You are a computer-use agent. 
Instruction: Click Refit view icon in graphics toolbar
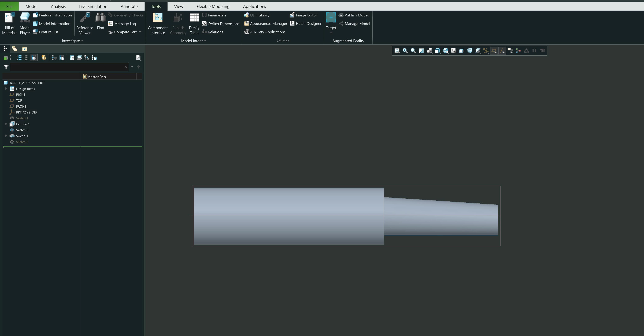(397, 51)
